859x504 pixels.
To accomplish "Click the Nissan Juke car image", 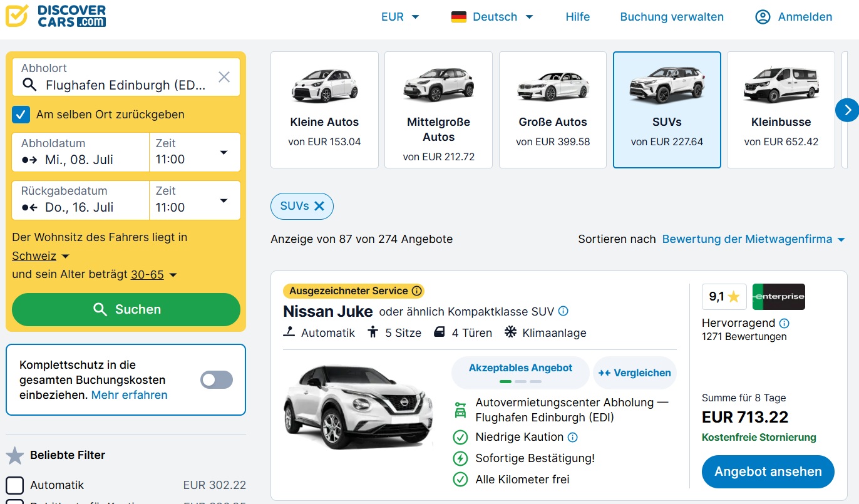I will click(x=358, y=408).
